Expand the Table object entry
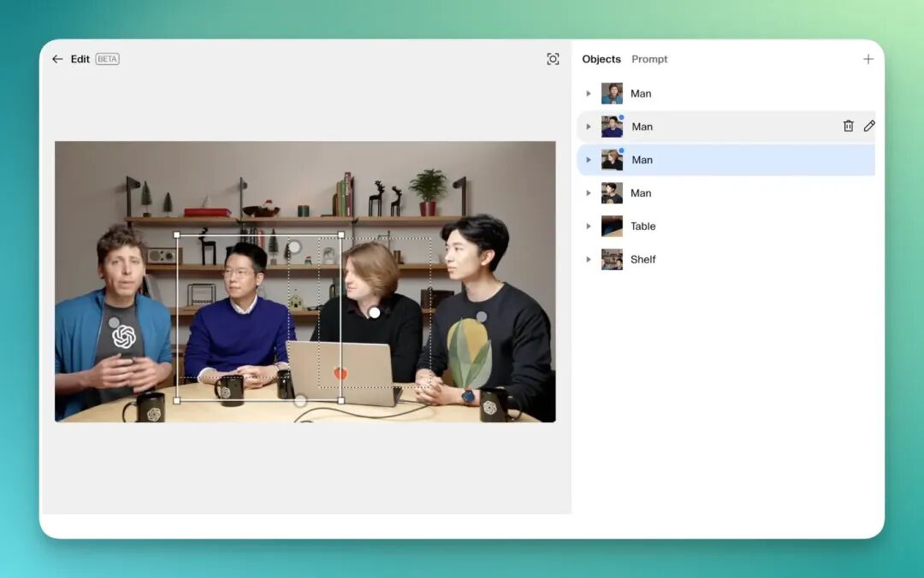 pos(588,227)
